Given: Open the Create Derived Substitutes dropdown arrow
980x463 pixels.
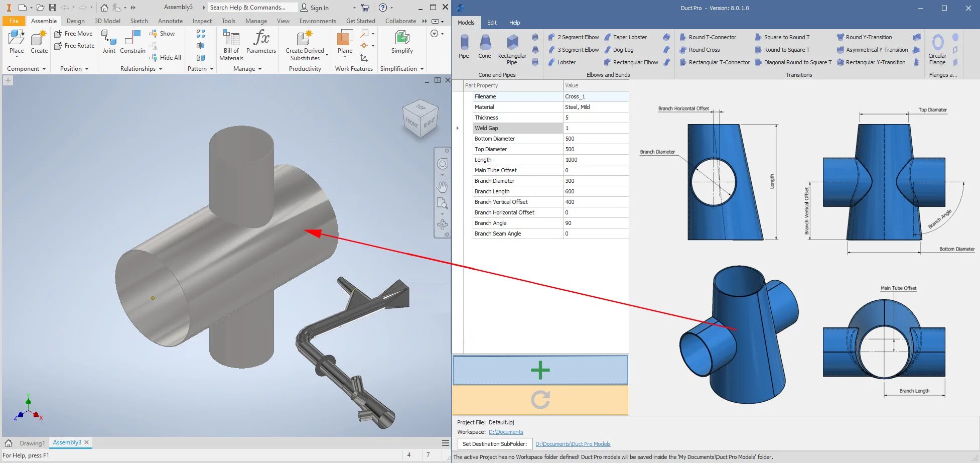Looking at the screenshot, I should click(327, 55).
